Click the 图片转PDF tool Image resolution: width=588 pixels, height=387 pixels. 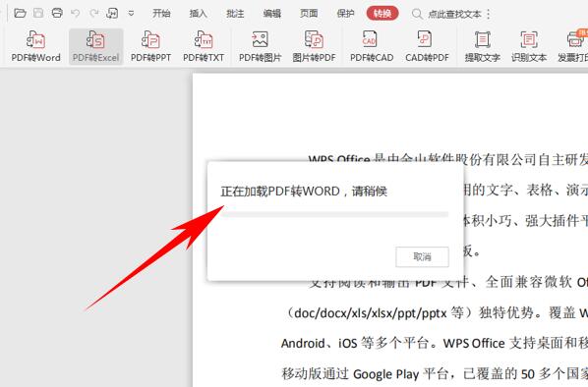click(315, 46)
